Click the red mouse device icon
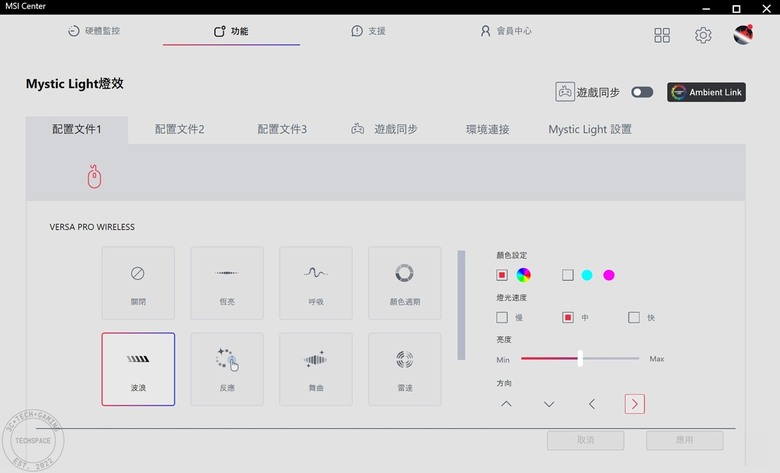 click(x=94, y=177)
